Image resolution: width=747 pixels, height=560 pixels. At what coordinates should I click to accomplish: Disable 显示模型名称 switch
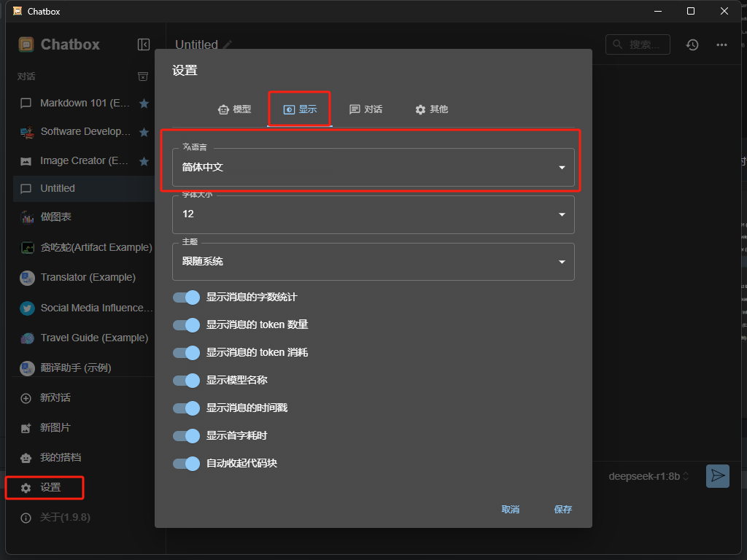coord(186,380)
